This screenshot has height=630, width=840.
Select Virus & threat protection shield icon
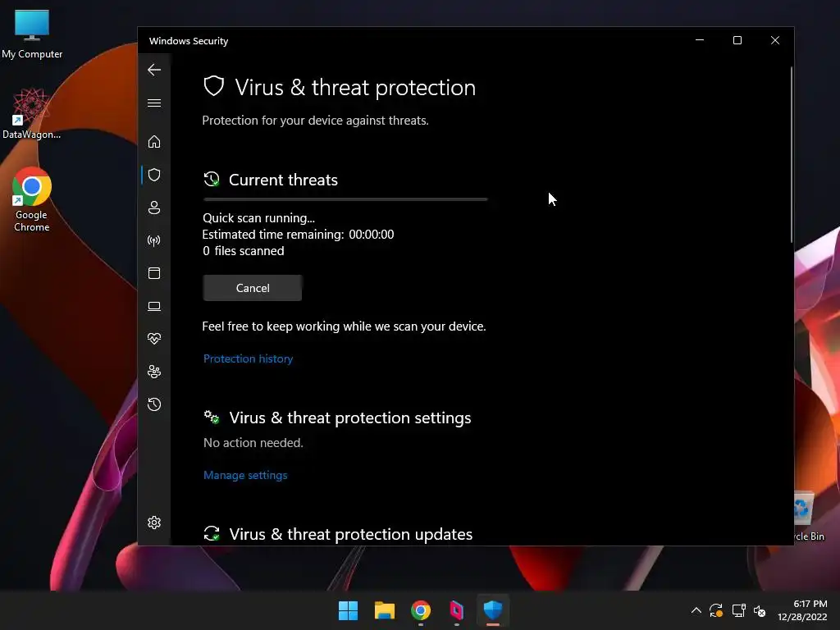pos(154,175)
